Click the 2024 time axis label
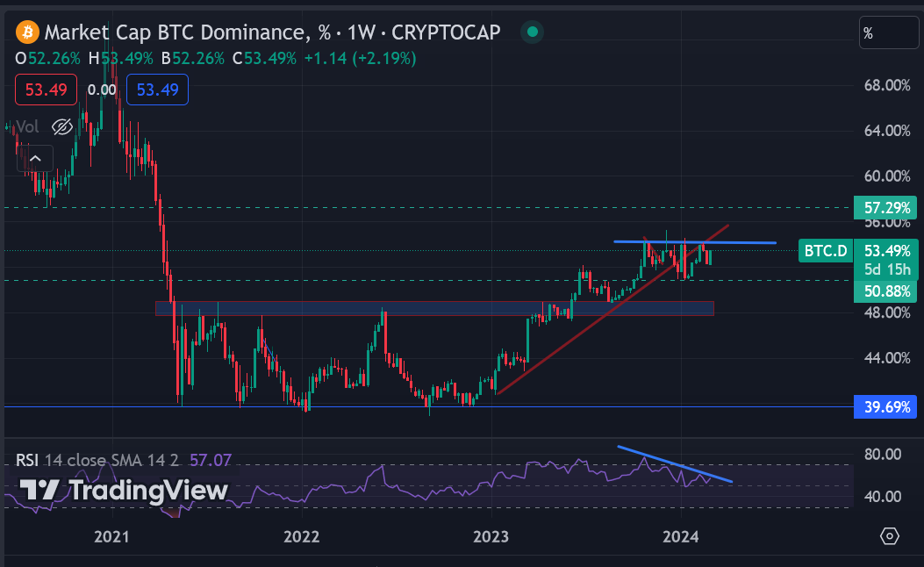Image resolution: width=924 pixels, height=567 pixels. tap(681, 536)
